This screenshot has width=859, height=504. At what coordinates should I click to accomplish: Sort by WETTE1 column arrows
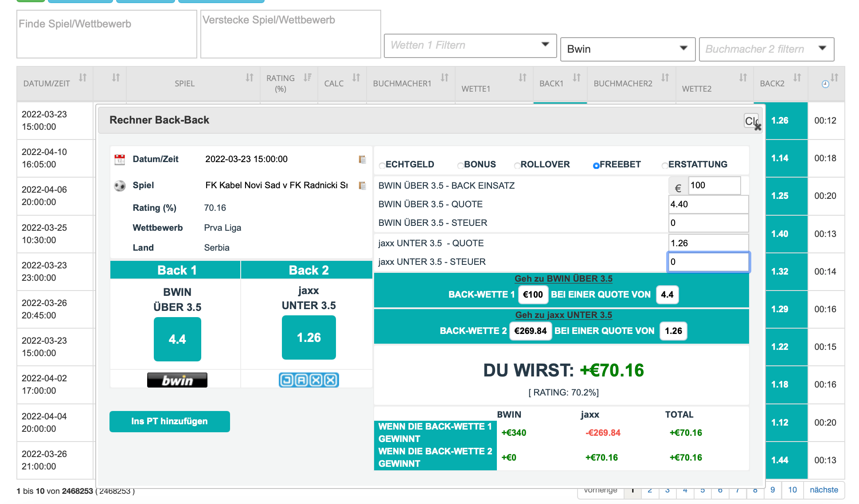[x=523, y=78]
